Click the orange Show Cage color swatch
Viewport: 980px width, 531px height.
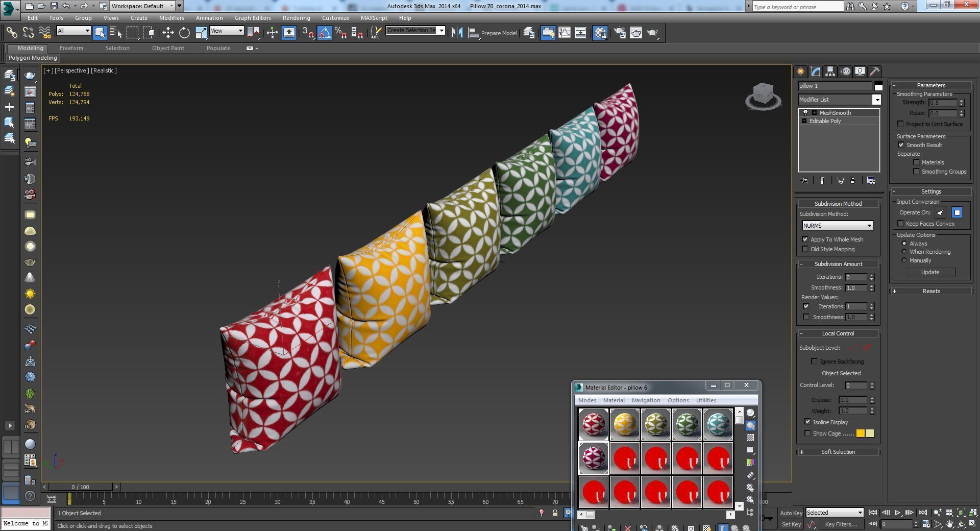(860, 433)
